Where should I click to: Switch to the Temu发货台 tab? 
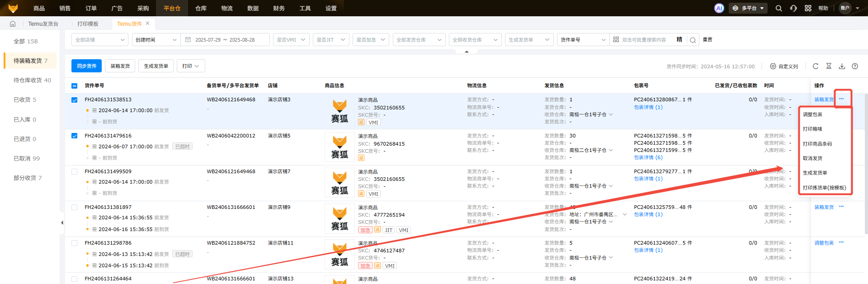coord(43,24)
